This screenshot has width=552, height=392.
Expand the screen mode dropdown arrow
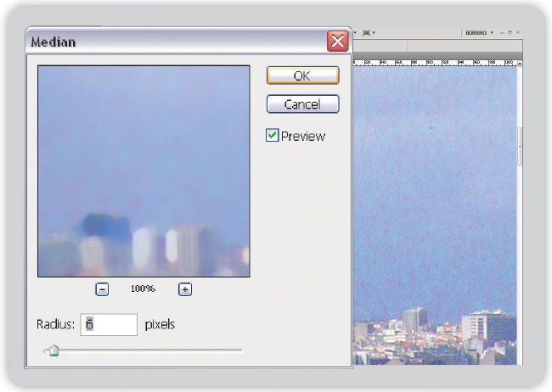(374, 32)
